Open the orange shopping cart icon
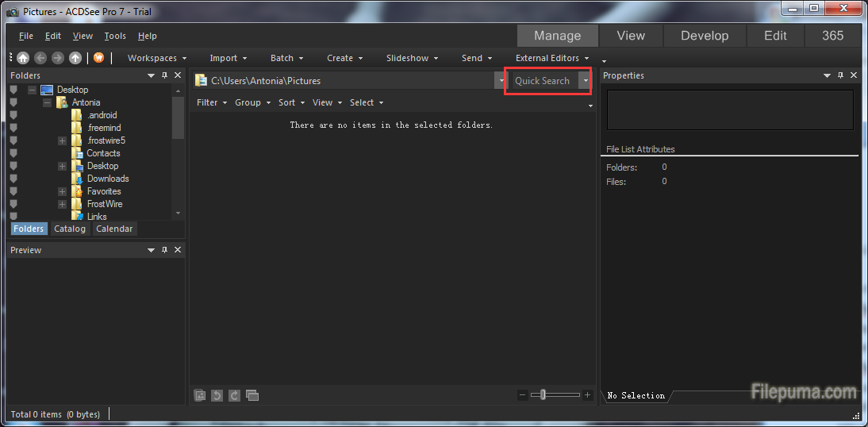 coord(99,58)
